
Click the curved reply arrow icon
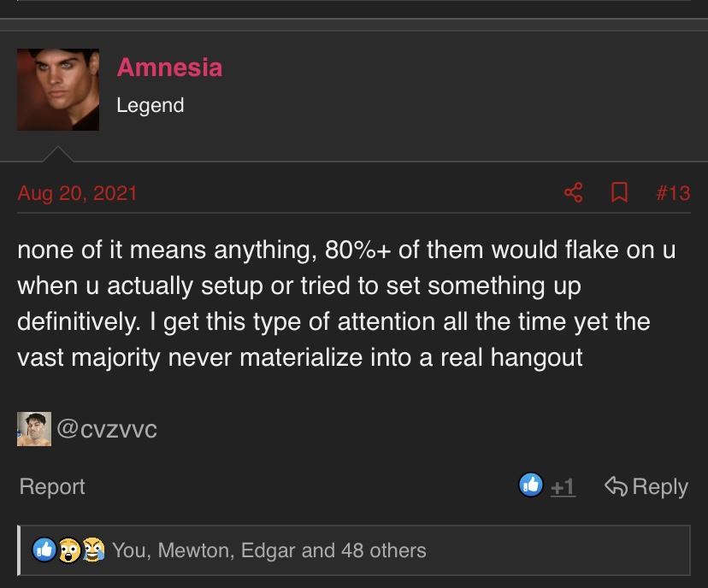(x=616, y=486)
